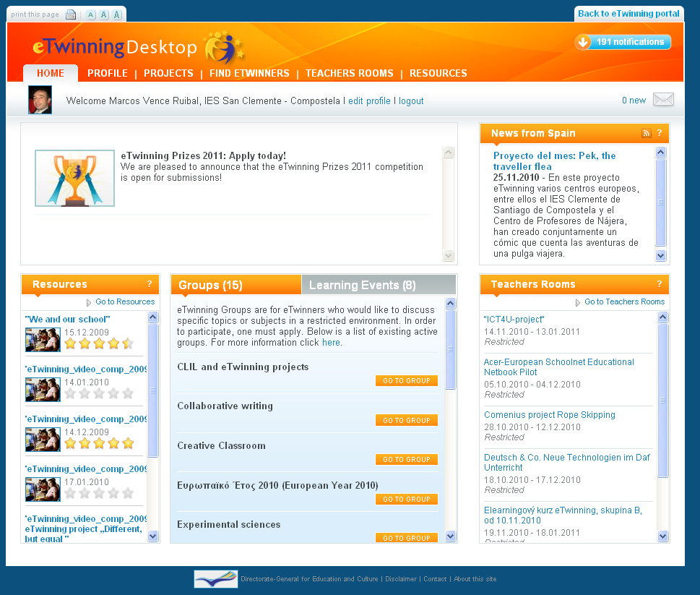Image resolution: width=700 pixels, height=595 pixels.
Task: Go to group CLIL and eTwinning projects
Action: pos(407,380)
